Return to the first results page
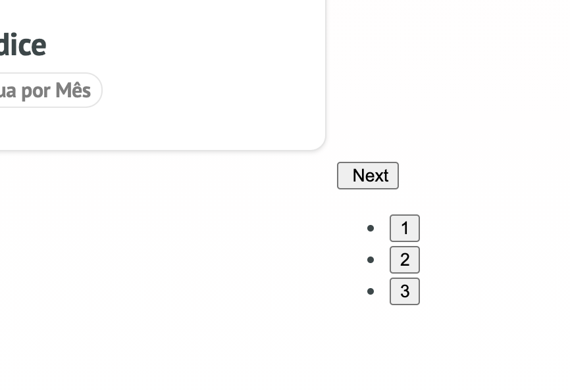Image resolution: width=570 pixels, height=392 pixels. coord(404,228)
